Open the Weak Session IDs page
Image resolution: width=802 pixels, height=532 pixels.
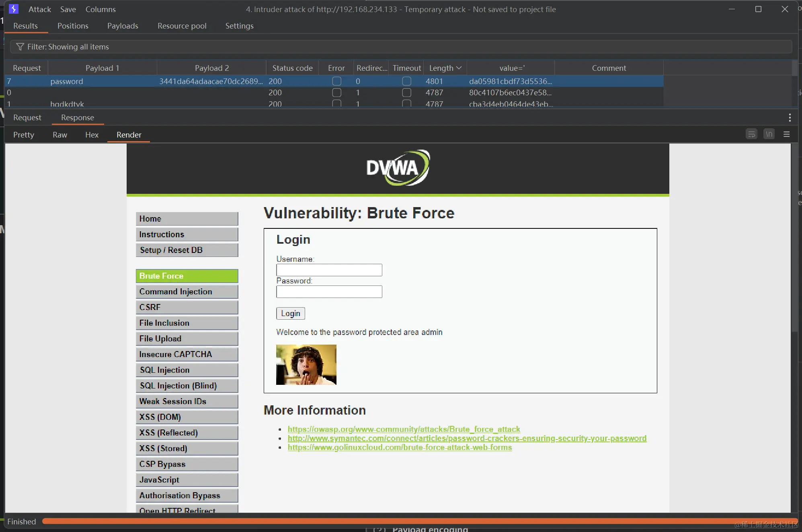[187, 401]
